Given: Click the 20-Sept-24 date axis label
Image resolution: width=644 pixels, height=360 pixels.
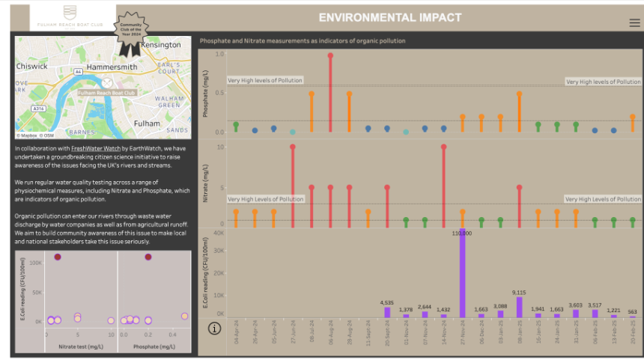Looking at the screenshot, I should click(387, 333).
